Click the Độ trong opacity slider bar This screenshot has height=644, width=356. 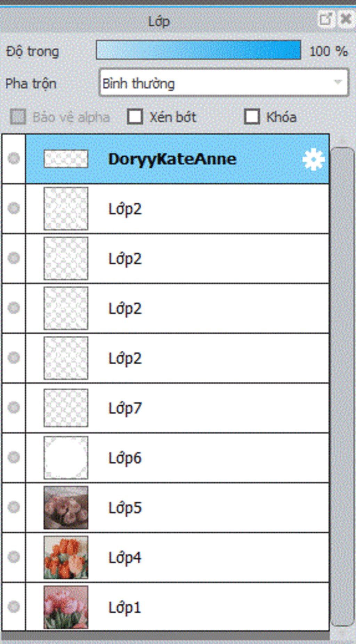click(x=199, y=50)
